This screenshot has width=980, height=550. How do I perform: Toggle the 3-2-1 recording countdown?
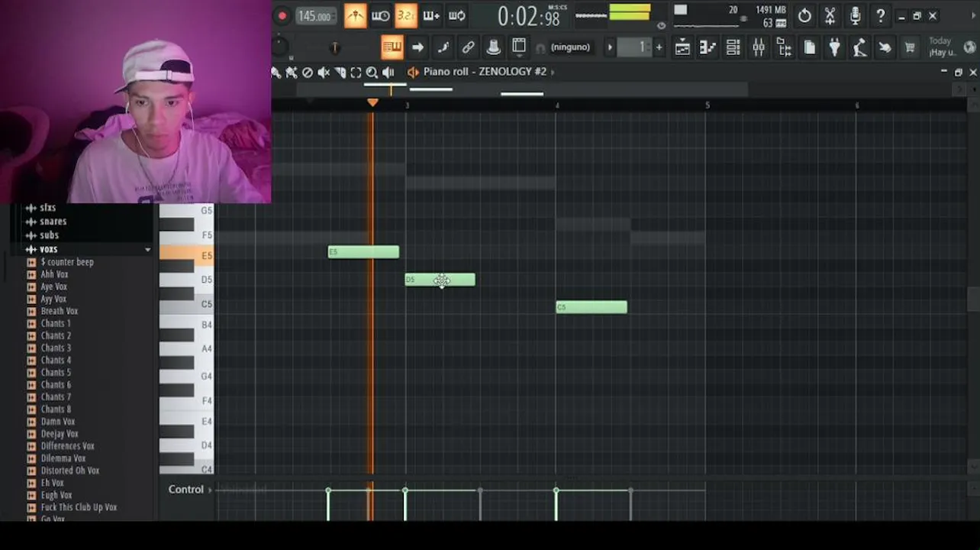click(x=406, y=16)
